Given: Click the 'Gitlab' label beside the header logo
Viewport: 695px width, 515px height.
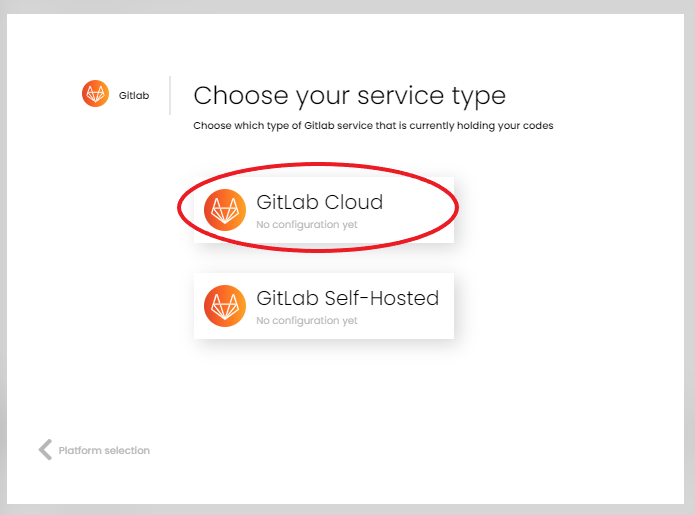Looking at the screenshot, I should 134,95.
